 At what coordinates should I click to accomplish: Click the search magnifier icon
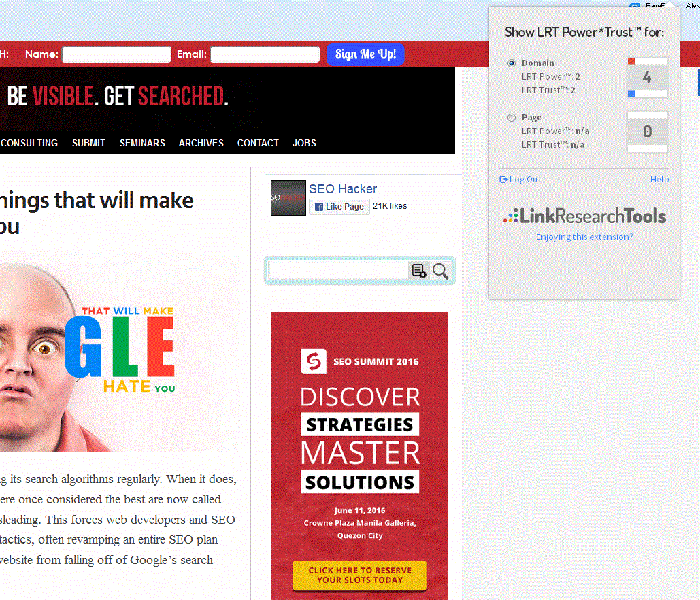pos(441,271)
